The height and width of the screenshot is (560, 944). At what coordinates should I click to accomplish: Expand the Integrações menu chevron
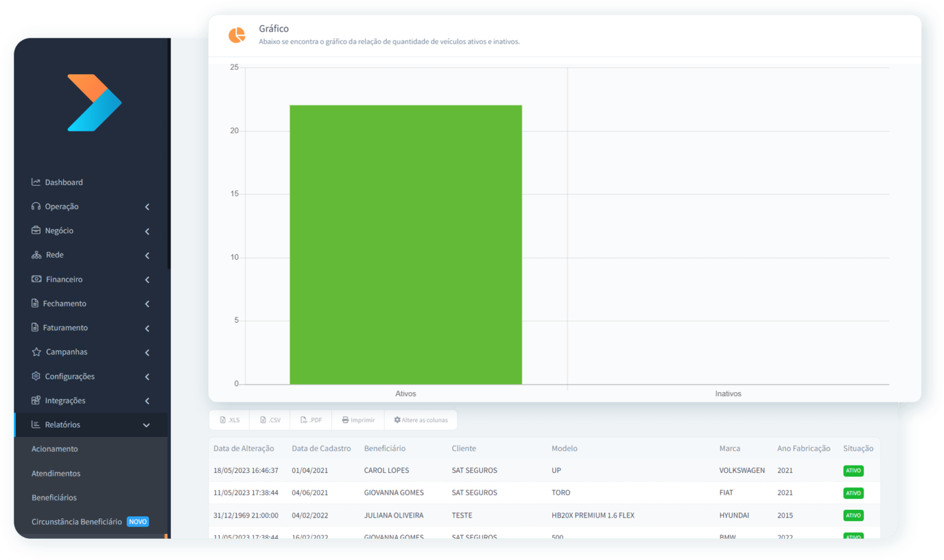click(x=147, y=401)
